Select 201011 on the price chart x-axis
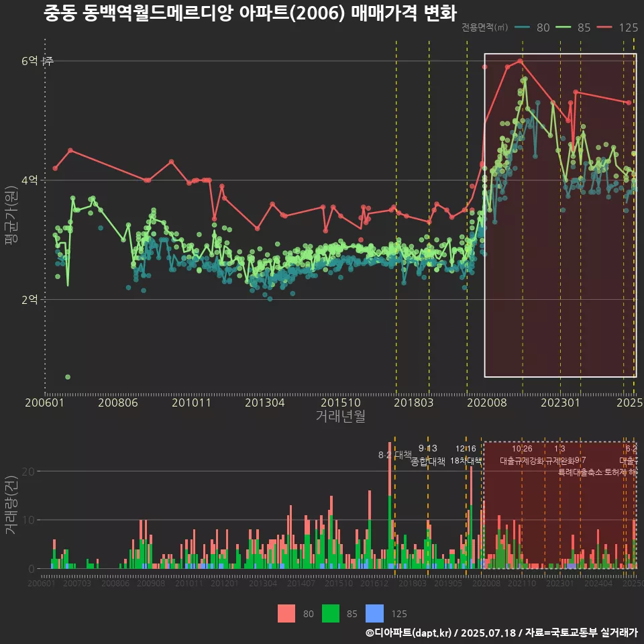 click(x=191, y=402)
